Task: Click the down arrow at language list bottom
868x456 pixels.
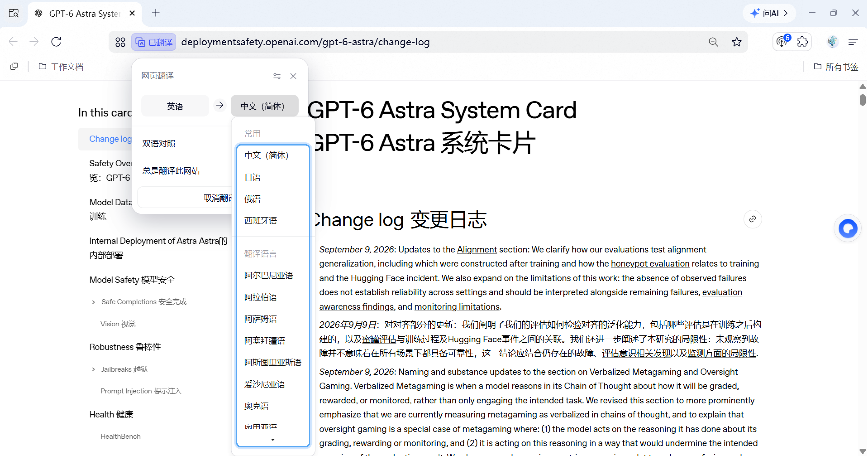Action: tap(273, 439)
